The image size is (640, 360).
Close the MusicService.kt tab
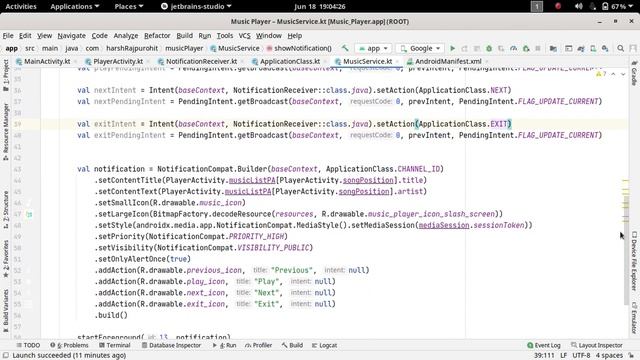(397, 61)
